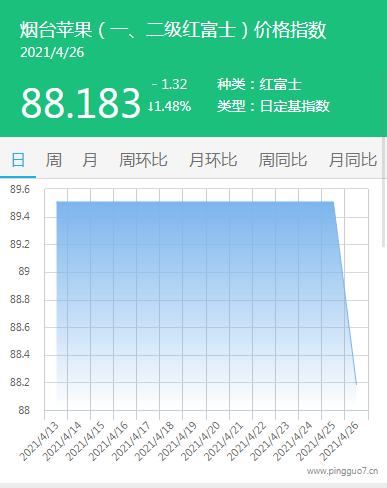The width and height of the screenshot is (387, 488).
Task: Open the 月 monthly tab
Action: (90, 160)
